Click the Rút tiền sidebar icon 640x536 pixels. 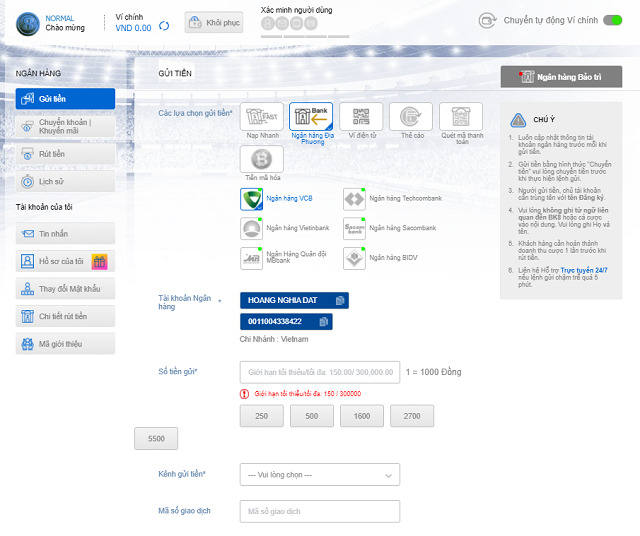click(x=27, y=154)
